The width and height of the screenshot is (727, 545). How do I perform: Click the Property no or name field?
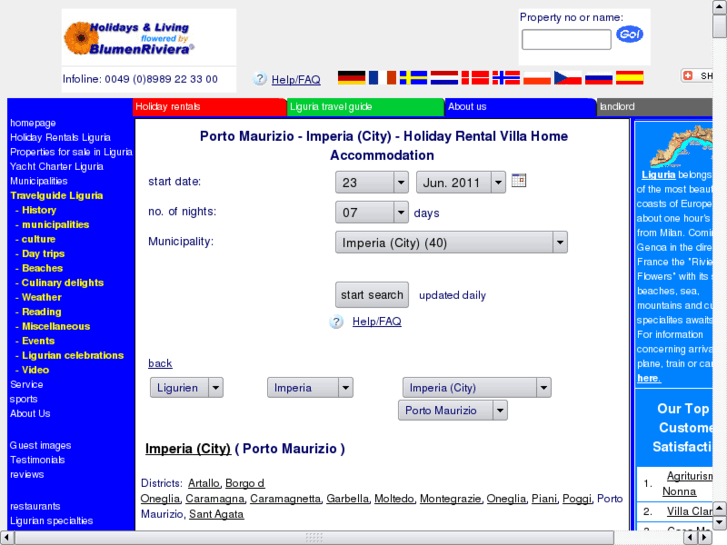coord(566,39)
